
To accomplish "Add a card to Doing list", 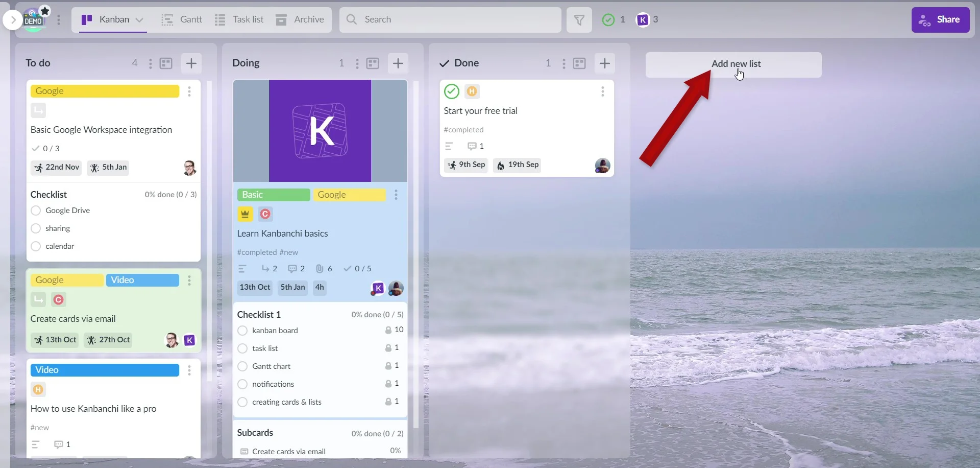I will point(398,63).
